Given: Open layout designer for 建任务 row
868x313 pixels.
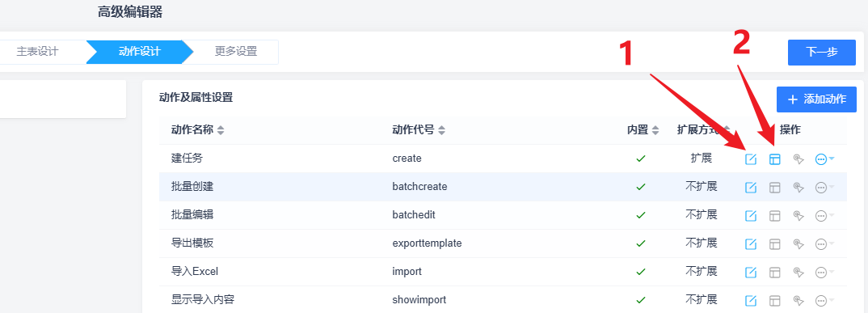Looking at the screenshot, I should coord(774,159).
